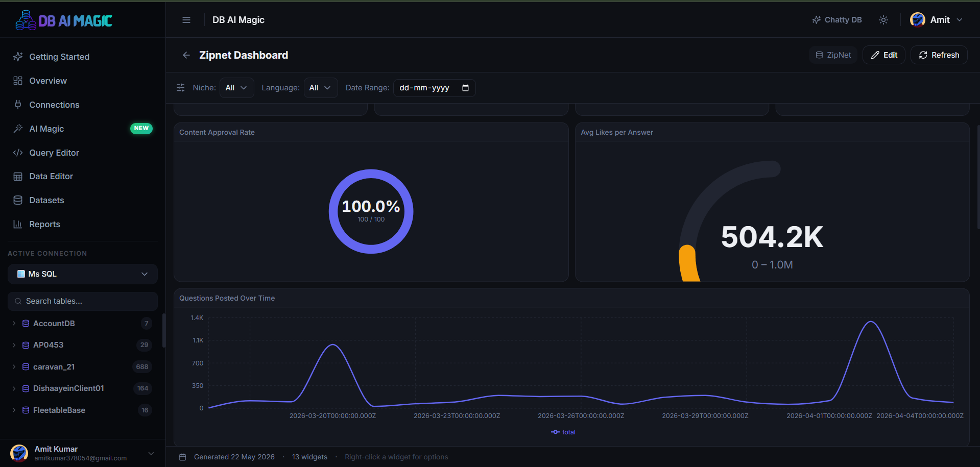
Task: Click the filter sliders icon
Action: pyautogui.click(x=181, y=88)
